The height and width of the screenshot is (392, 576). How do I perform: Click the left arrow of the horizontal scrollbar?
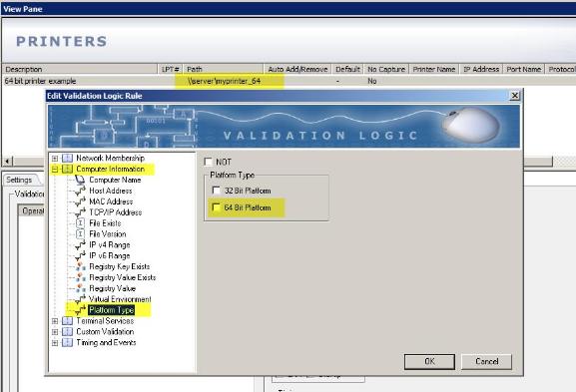[8, 162]
